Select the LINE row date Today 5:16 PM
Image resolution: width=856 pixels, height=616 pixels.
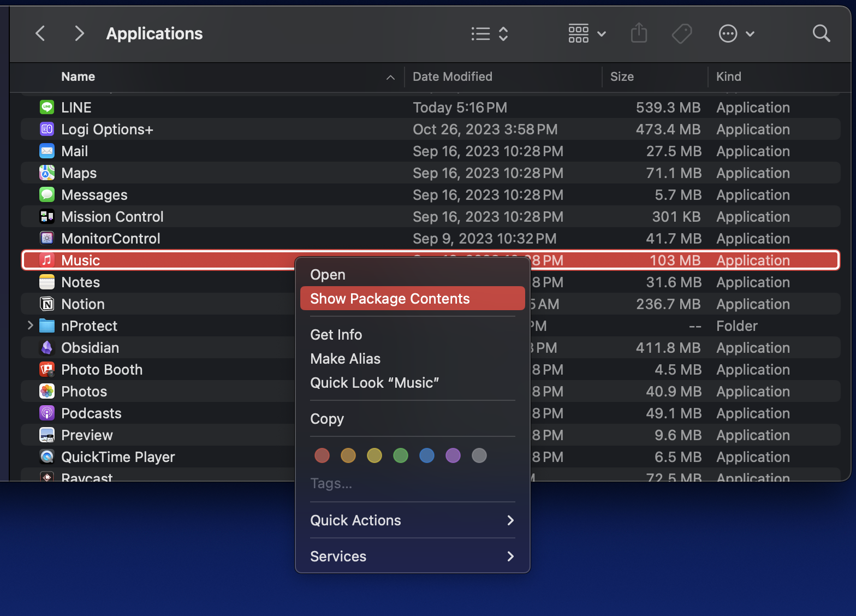[x=460, y=108]
